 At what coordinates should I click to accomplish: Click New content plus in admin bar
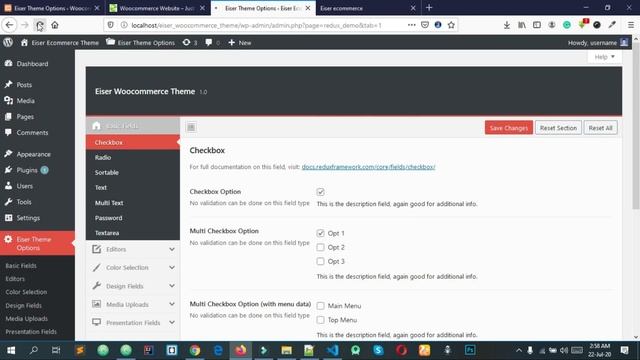coord(240,42)
